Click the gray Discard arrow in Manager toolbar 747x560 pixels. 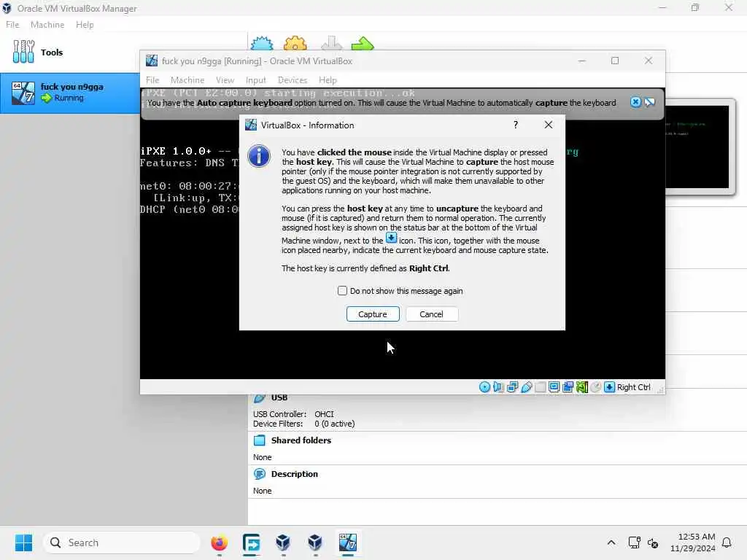pyautogui.click(x=332, y=43)
